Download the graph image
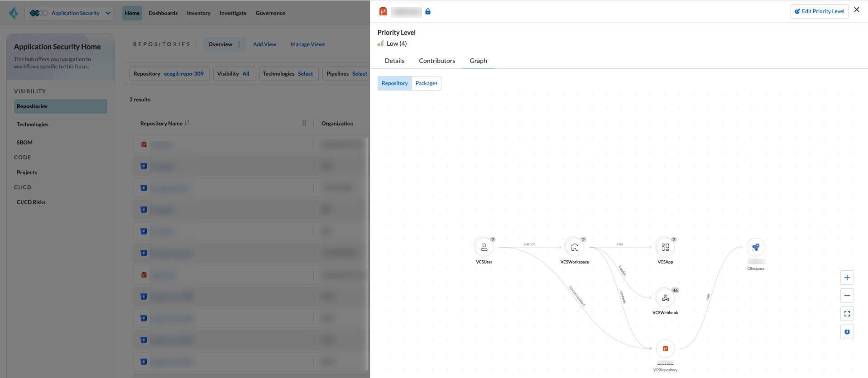The image size is (868, 378). (x=847, y=332)
